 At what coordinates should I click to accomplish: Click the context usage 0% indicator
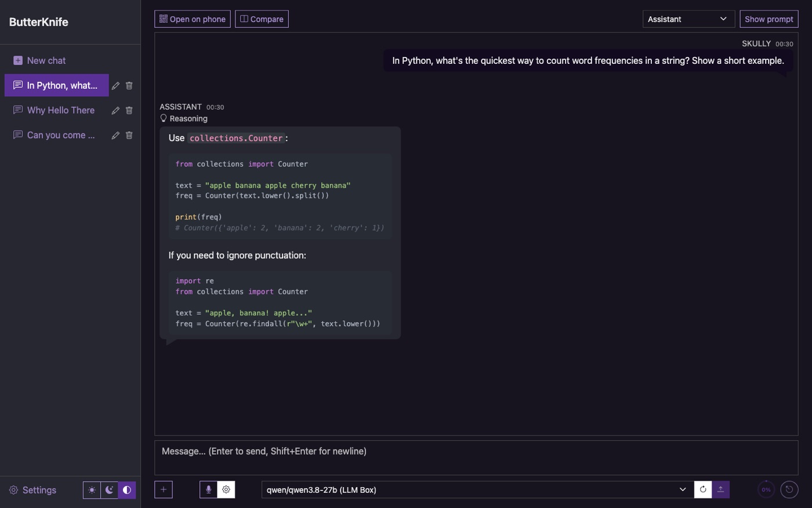point(766,489)
